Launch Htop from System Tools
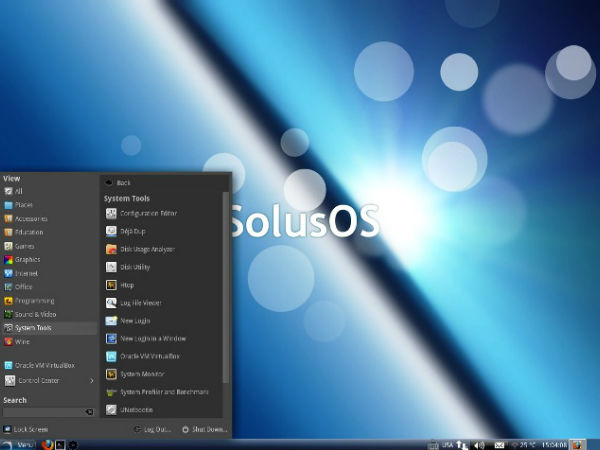 tap(126, 285)
